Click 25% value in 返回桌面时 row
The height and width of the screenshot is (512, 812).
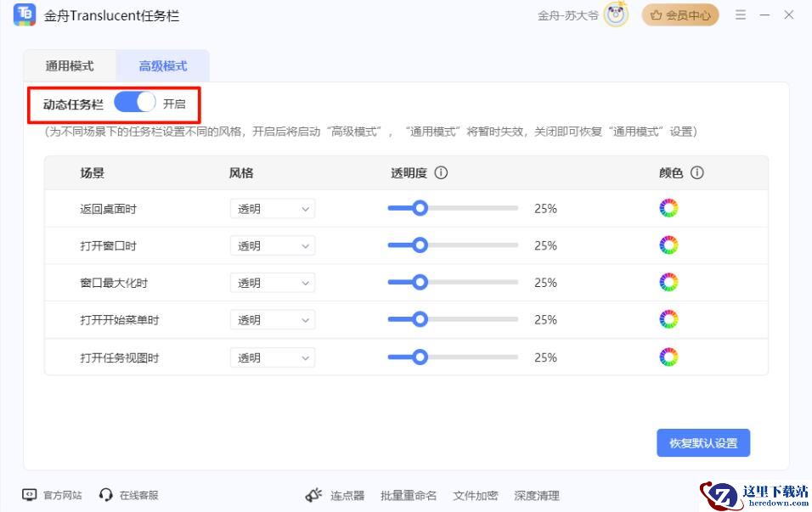(x=546, y=209)
